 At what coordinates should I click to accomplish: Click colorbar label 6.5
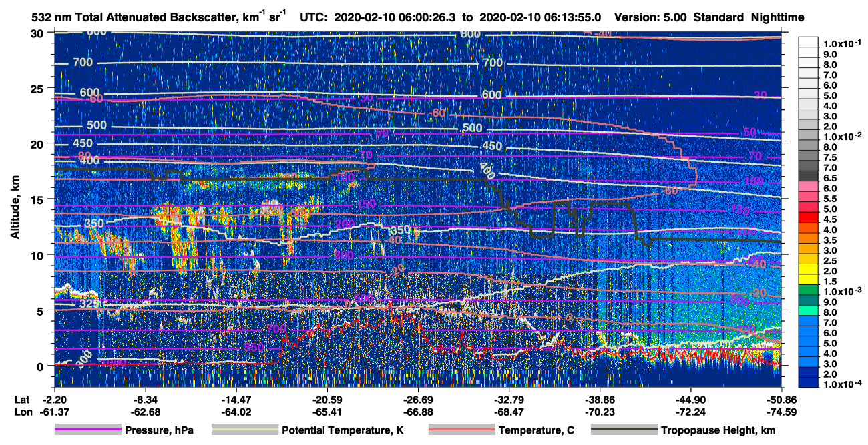pyautogui.click(x=830, y=178)
